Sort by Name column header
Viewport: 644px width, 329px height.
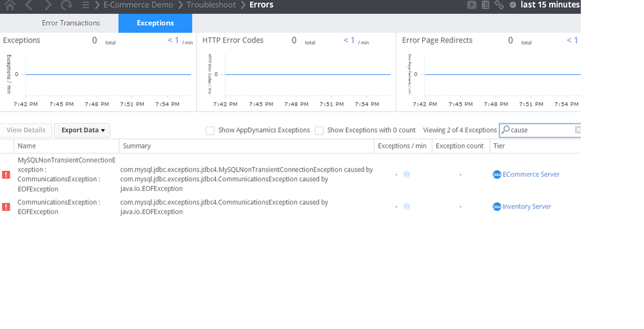pos(66,146)
